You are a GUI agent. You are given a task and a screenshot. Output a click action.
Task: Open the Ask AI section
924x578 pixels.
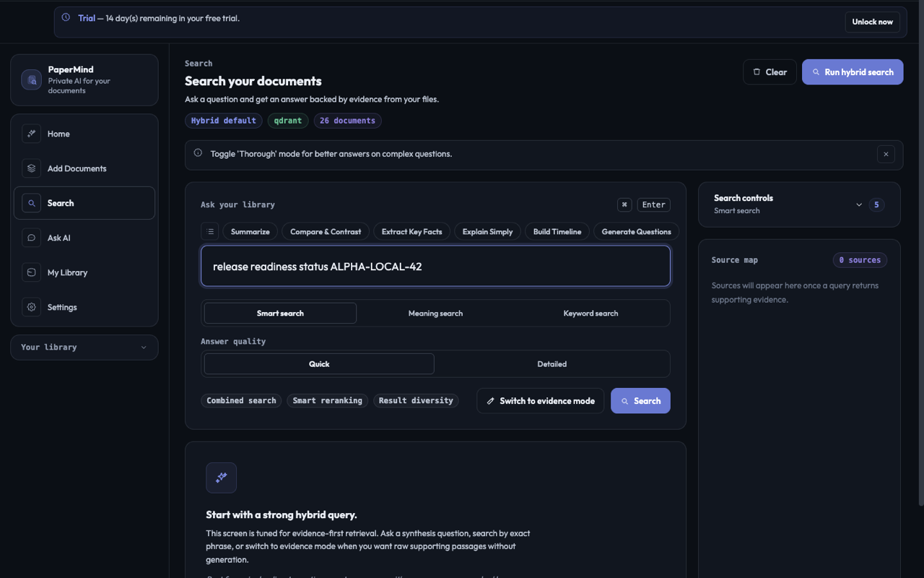coord(84,238)
